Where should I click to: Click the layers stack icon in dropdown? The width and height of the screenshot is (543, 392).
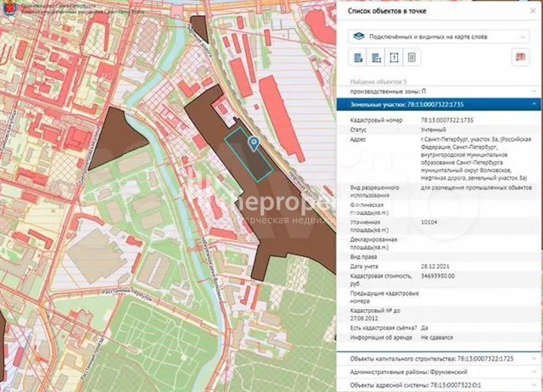click(357, 36)
